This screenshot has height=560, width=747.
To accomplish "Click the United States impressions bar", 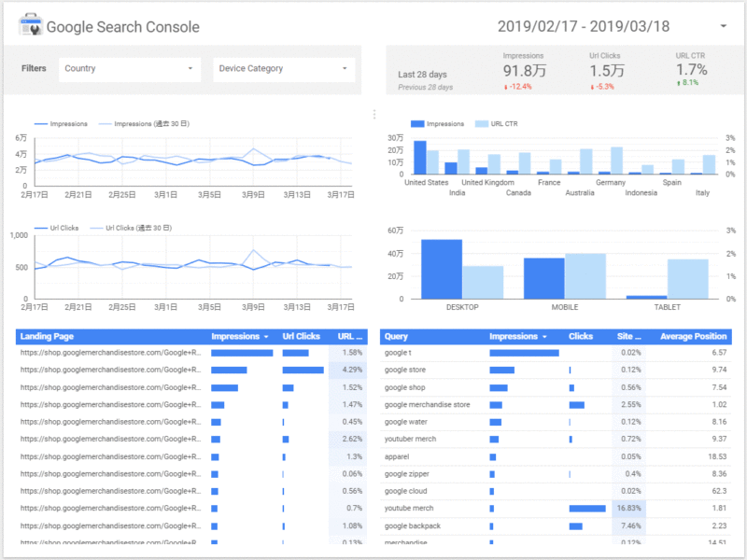I will [420, 158].
